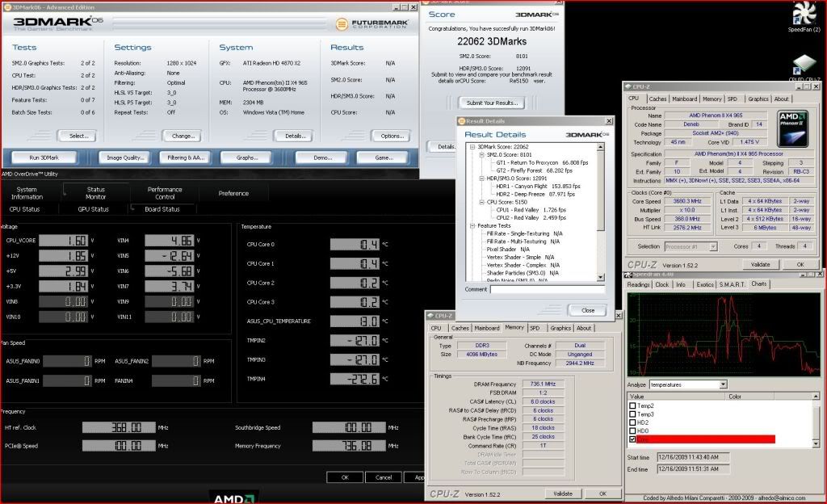
Task: Uncheck the Core checkbox in SpeedFan
Action: pos(632,439)
